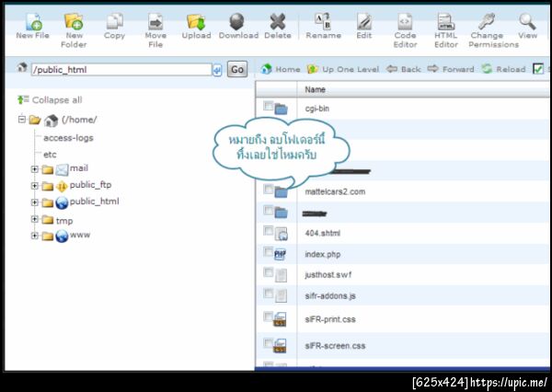Go to Home in the navigation bar

coord(281,69)
